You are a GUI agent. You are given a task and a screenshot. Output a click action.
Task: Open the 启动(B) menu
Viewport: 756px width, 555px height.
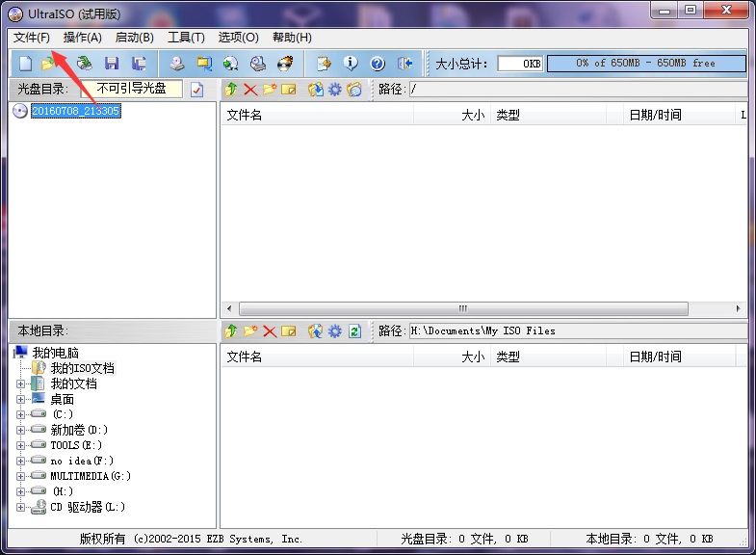[135, 38]
